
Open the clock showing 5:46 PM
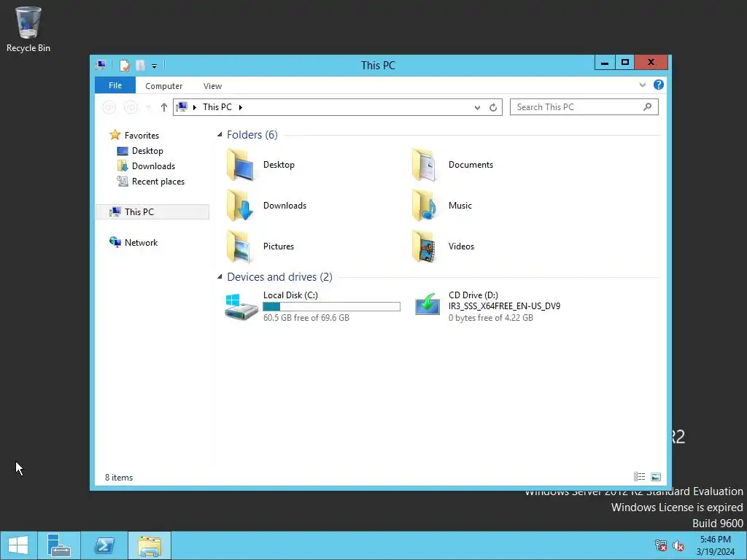click(x=716, y=545)
